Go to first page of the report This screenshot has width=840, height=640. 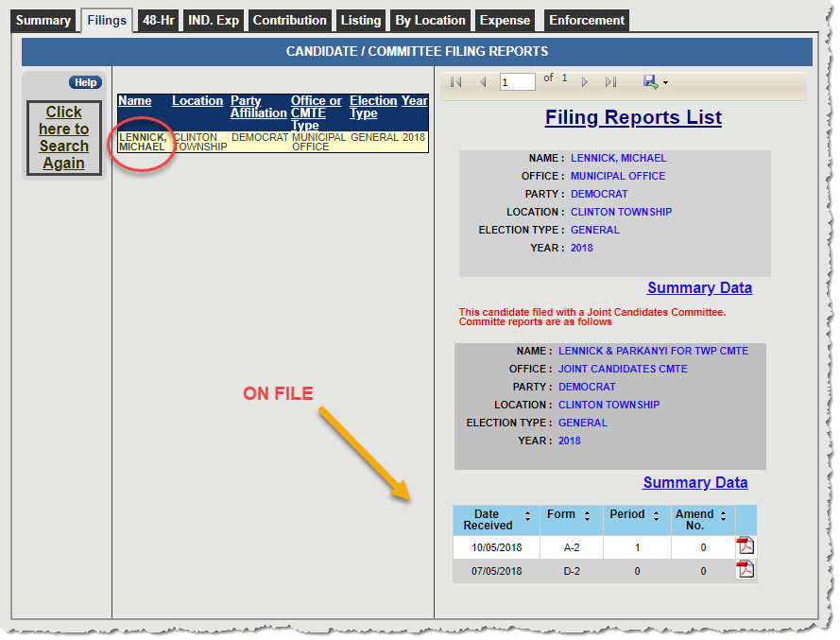(x=455, y=82)
